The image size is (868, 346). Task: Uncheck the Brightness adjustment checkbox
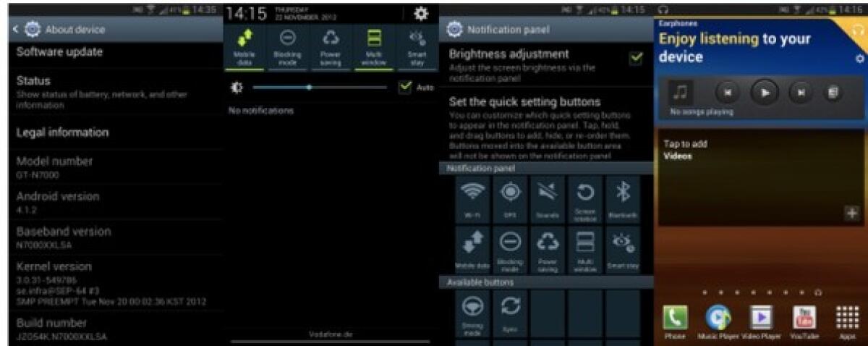(x=636, y=59)
